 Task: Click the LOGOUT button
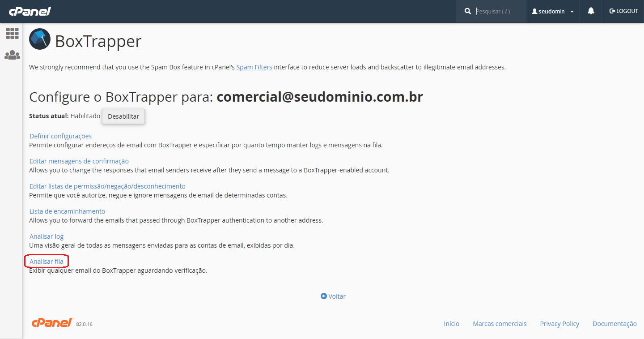click(x=623, y=11)
